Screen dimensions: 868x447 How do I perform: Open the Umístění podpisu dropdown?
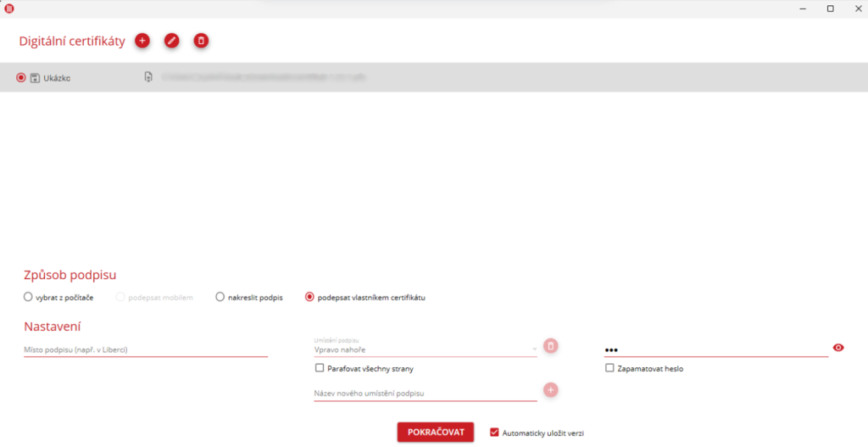(x=425, y=349)
